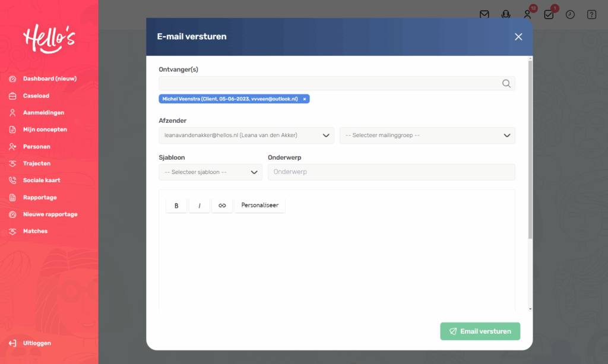Open Rapportage in the sidebar
Viewport: 608px width, 364px height.
coord(40,197)
